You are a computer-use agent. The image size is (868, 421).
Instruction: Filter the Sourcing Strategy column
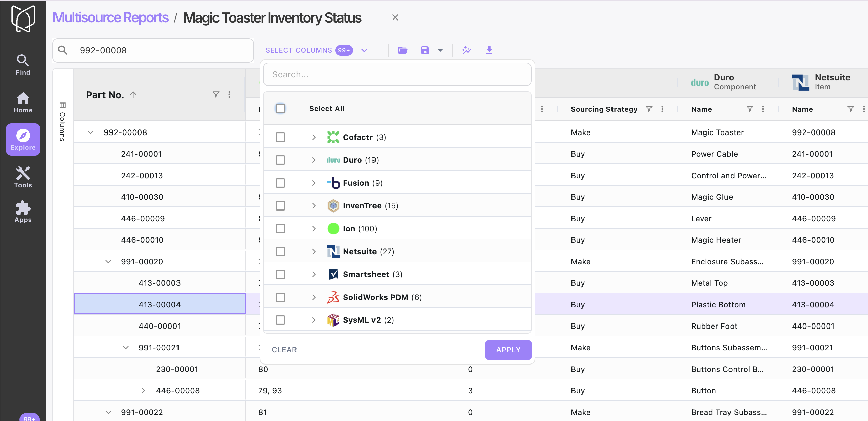coord(648,109)
